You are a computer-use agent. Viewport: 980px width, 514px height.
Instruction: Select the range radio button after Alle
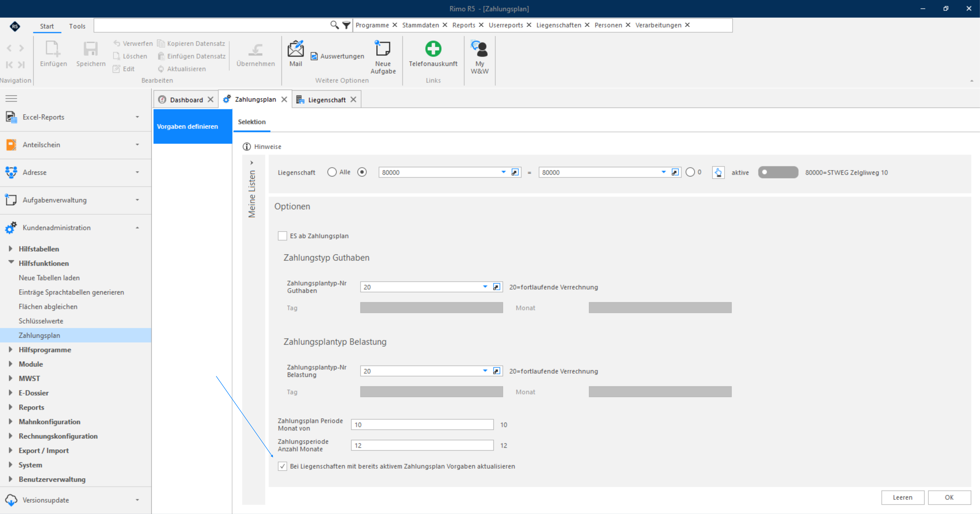tap(362, 172)
